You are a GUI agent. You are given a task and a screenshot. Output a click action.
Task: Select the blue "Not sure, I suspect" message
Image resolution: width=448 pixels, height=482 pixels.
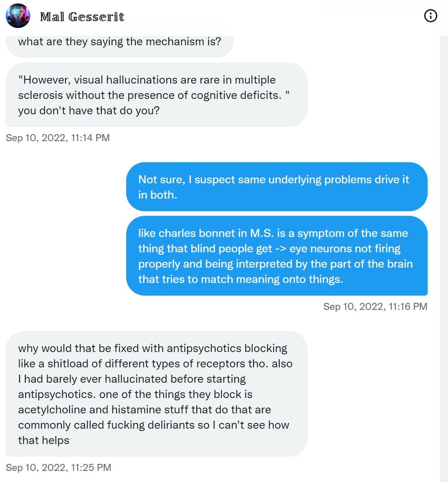276,187
